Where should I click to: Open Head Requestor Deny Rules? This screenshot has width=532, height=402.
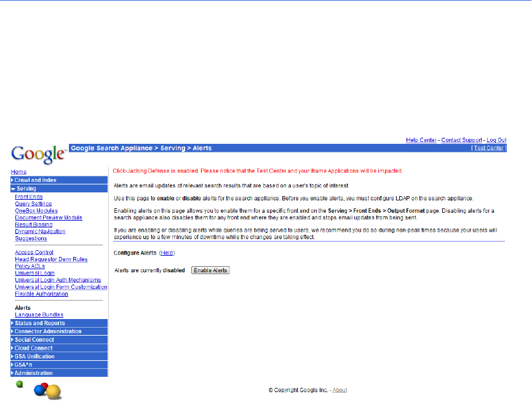(51, 259)
